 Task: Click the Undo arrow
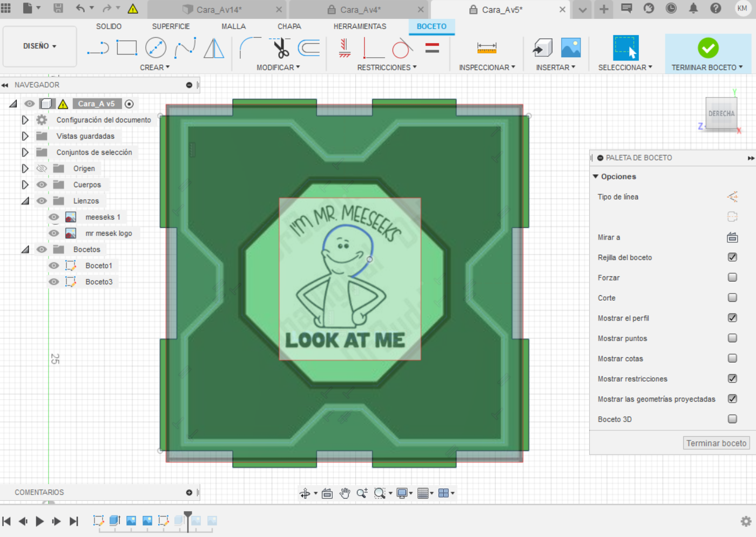click(x=80, y=8)
